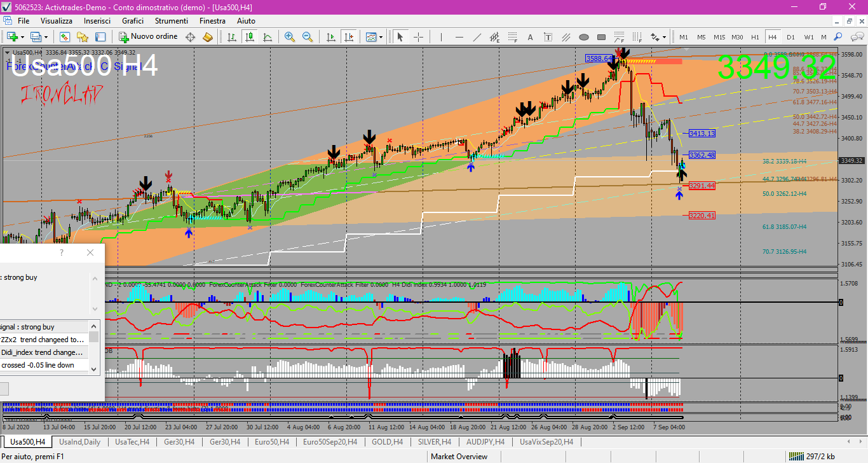This screenshot has height=463, width=868.
Task: Open the Finestra menu
Action: click(212, 21)
